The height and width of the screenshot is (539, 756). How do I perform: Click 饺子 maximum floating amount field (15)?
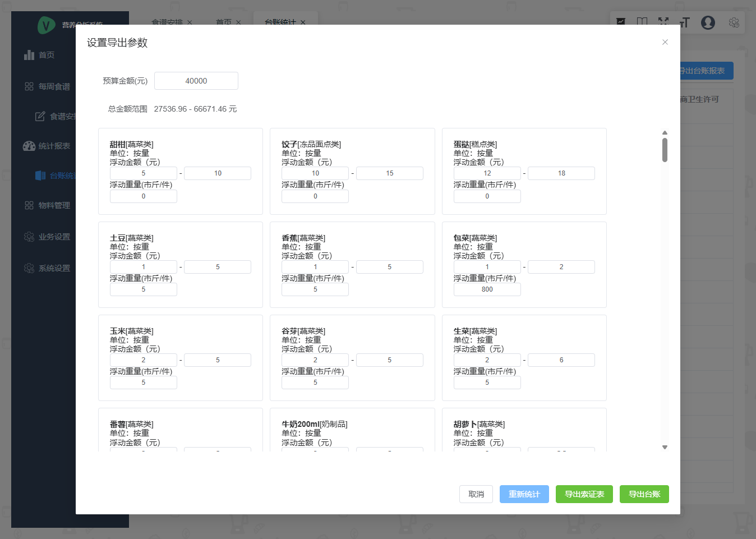pyautogui.click(x=390, y=173)
